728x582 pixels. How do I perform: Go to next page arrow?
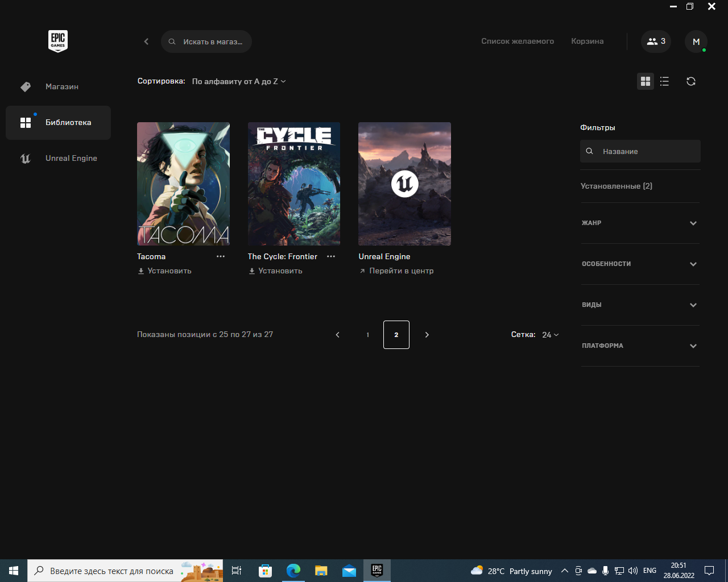(427, 335)
